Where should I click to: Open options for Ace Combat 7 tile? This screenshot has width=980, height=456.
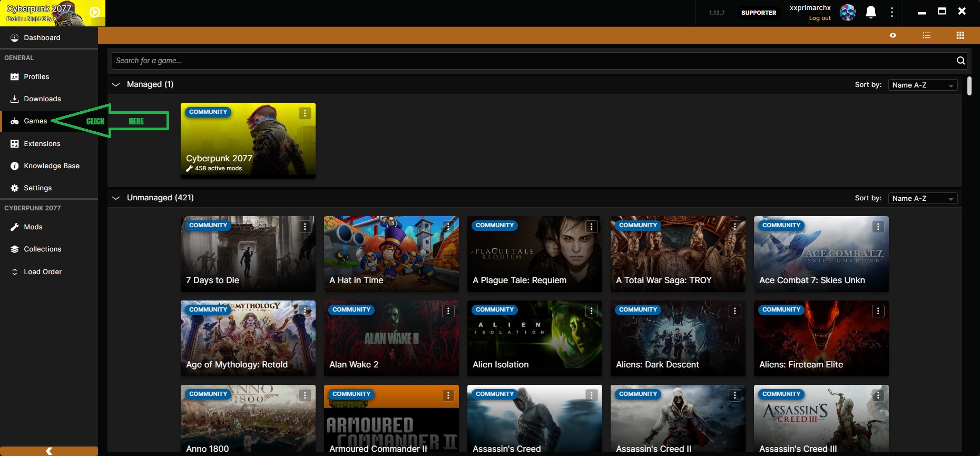[x=878, y=227]
